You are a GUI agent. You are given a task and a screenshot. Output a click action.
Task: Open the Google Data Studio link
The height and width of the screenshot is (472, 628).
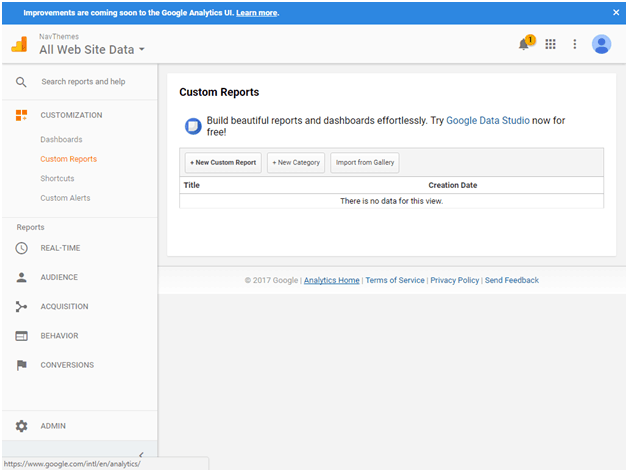tap(488, 121)
